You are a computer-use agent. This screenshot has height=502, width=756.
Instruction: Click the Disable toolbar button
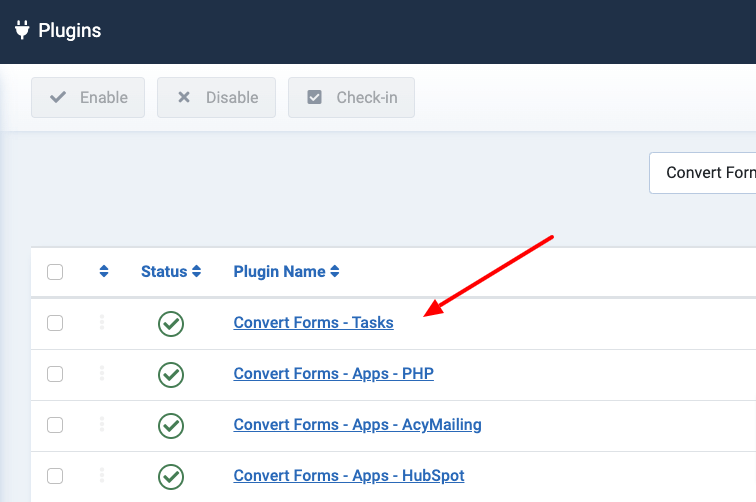pos(216,97)
